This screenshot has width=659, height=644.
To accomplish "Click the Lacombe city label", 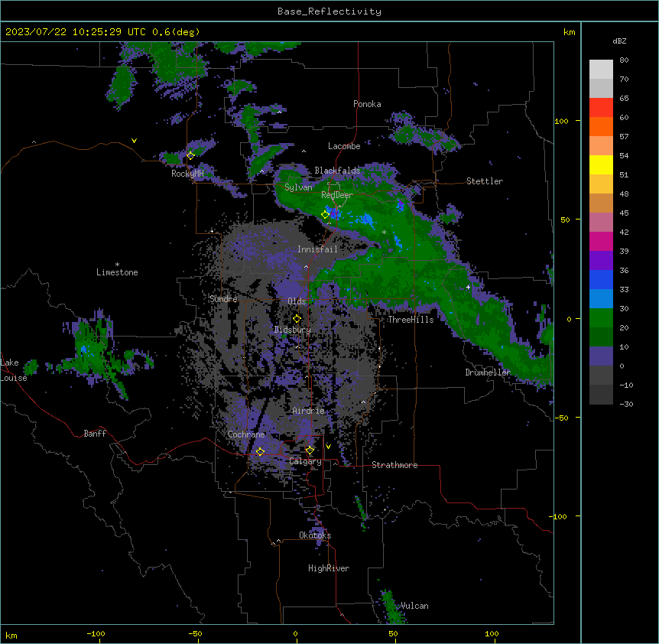I will click(344, 146).
